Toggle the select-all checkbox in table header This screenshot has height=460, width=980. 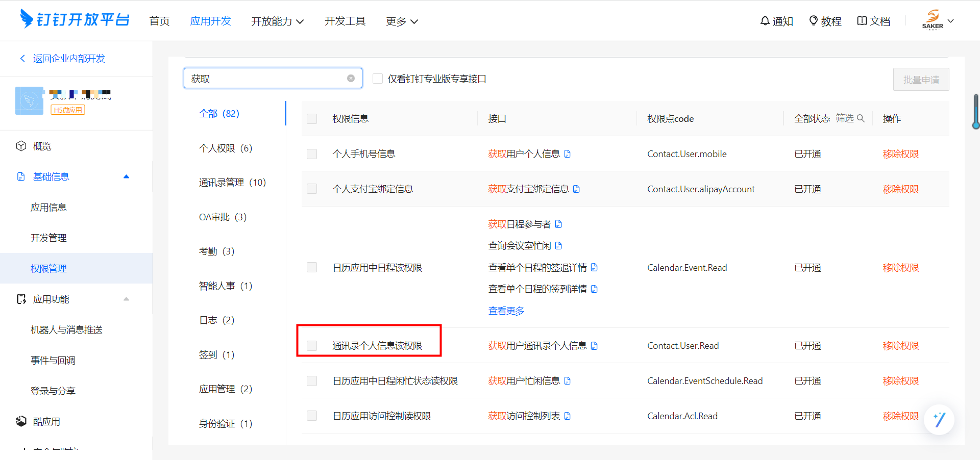click(312, 119)
